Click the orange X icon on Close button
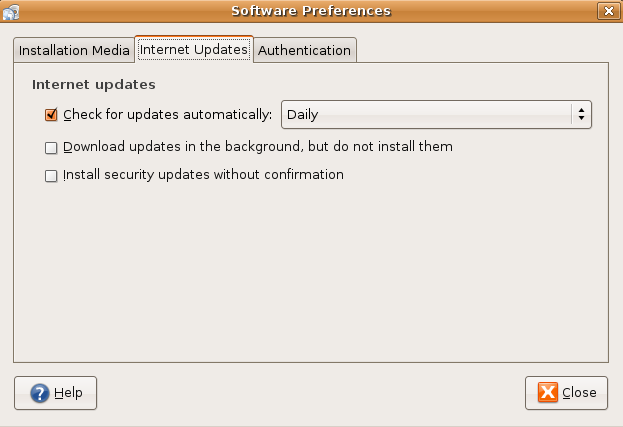Viewport: 623px width, 427px height. 548,393
